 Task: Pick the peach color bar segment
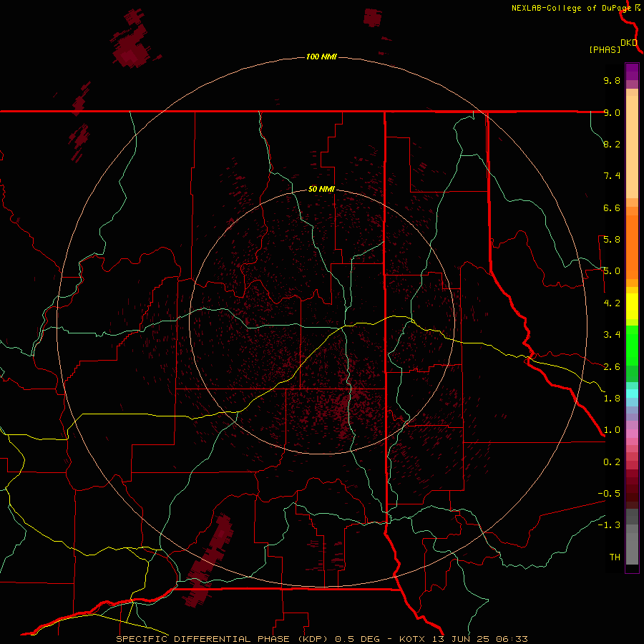pyautogui.click(x=632, y=147)
